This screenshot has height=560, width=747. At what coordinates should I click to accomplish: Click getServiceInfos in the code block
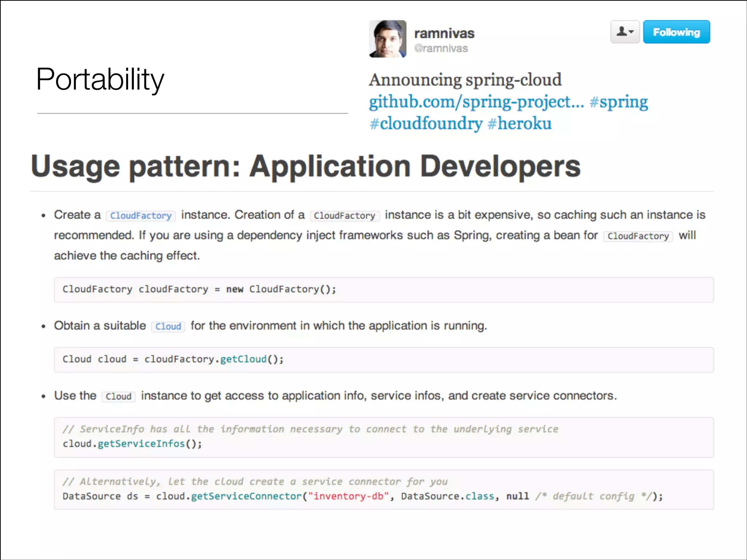pyautogui.click(x=141, y=444)
